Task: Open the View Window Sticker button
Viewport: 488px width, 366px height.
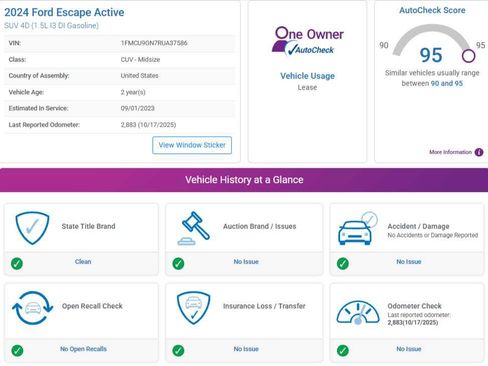Action: (192, 145)
